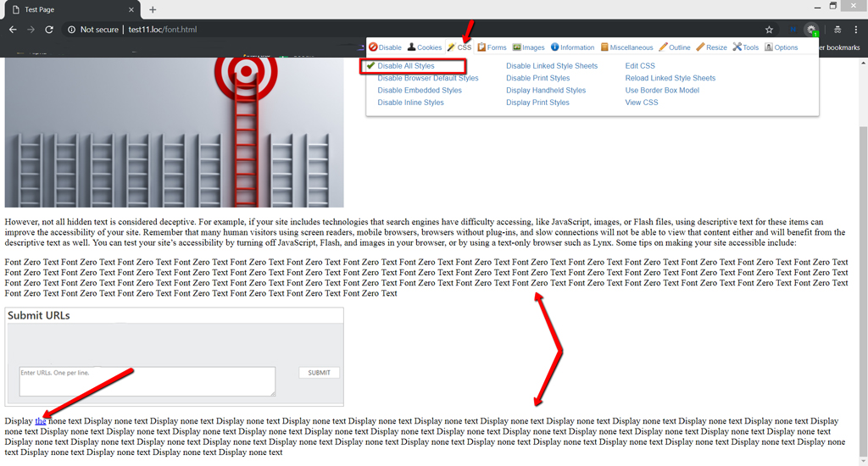Reload the page with the refresh icon
Image resolution: width=868 pixels, height=466 pixels.
(49, 30)
